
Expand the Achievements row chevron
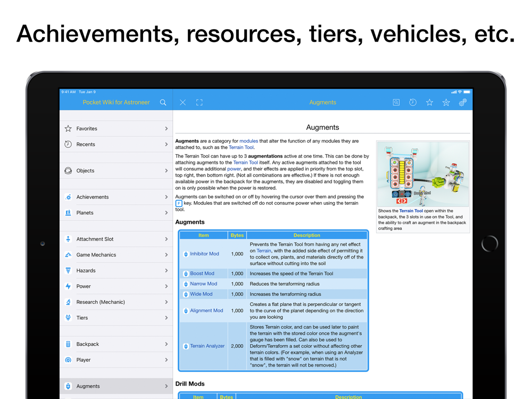point(166,197)
